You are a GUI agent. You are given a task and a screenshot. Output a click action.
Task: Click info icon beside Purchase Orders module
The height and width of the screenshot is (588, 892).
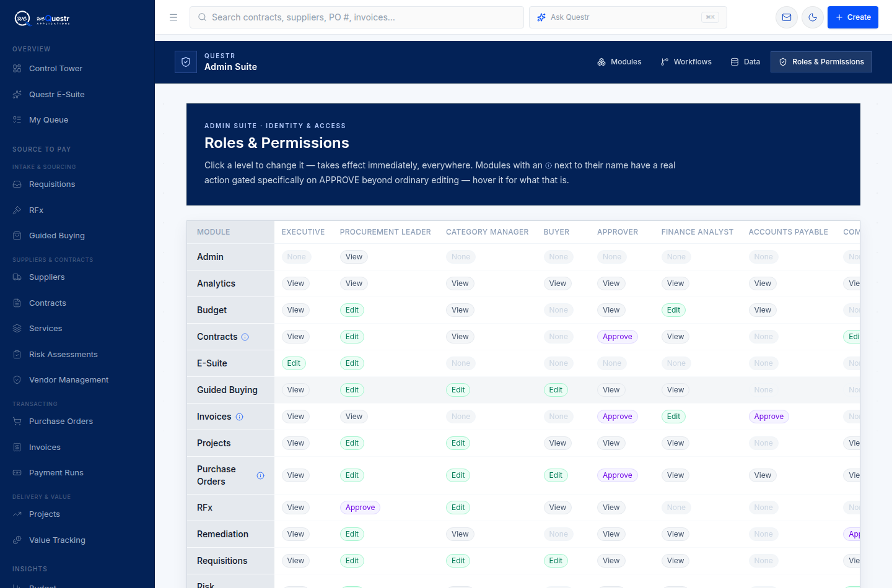point(260,475)
